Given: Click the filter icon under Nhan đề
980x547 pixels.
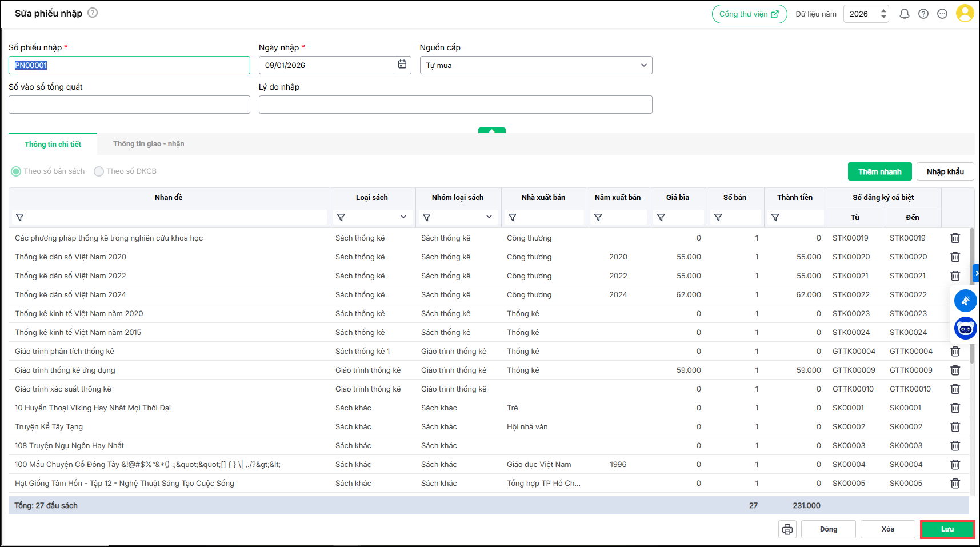Looking at the screenshot, I should click(20, 218).
